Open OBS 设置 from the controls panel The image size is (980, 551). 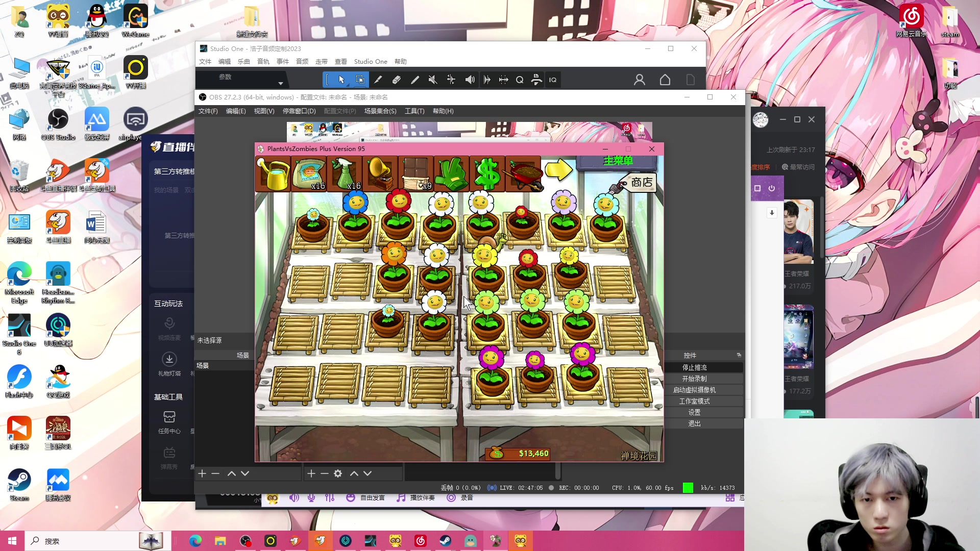click(x=694, y=412)
